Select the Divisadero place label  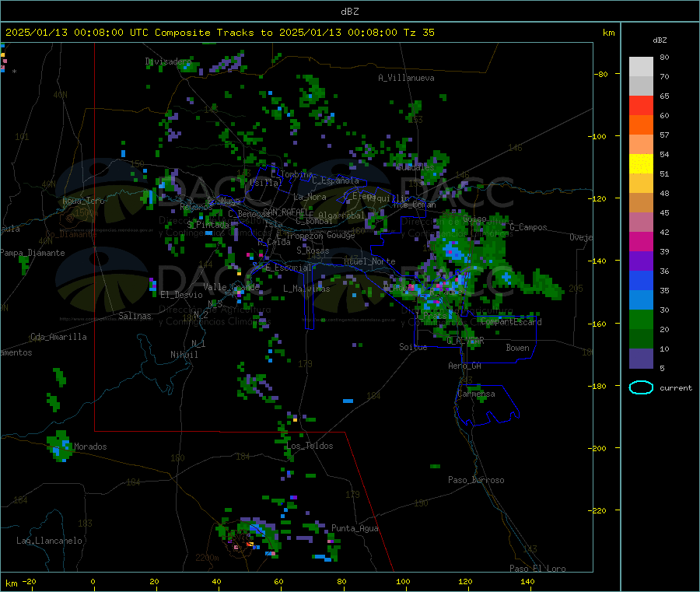point(168,61)
